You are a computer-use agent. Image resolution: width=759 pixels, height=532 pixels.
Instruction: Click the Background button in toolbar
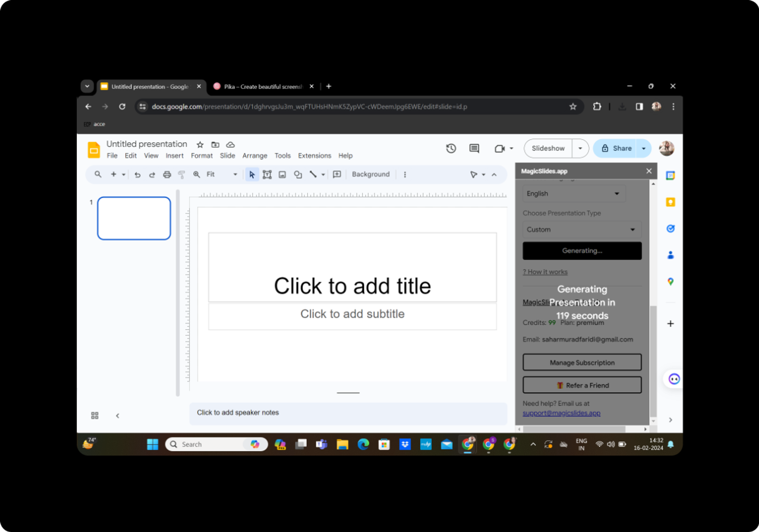click(372, 174)
